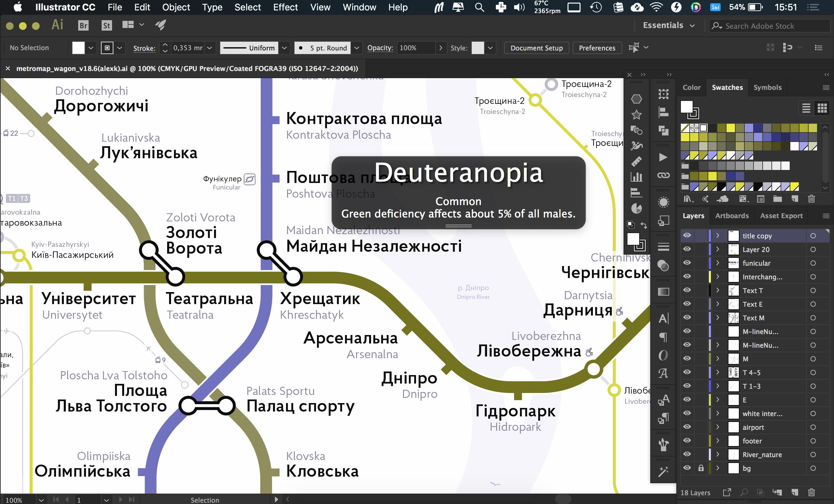The image size is (834, 504).
Task: Click the Document Setup button
Action: (537, 48)
